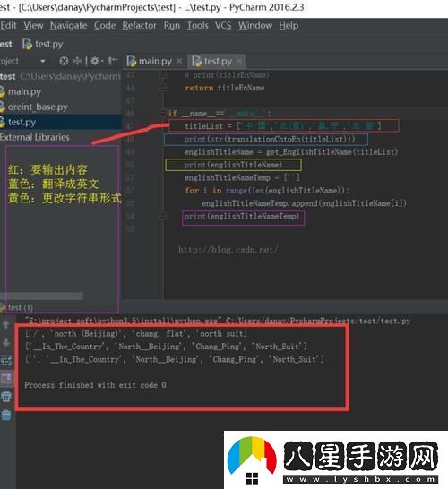
Task: Click the Python file icon on main.py tab
Action: (132, 61)
